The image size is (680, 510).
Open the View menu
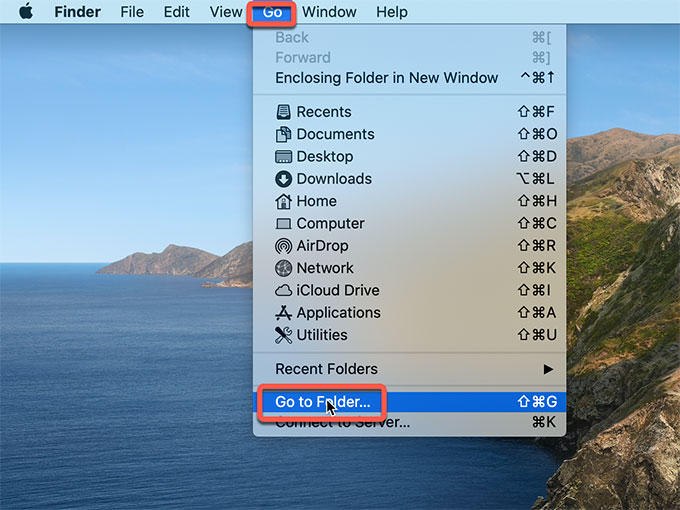coord(226,12)
